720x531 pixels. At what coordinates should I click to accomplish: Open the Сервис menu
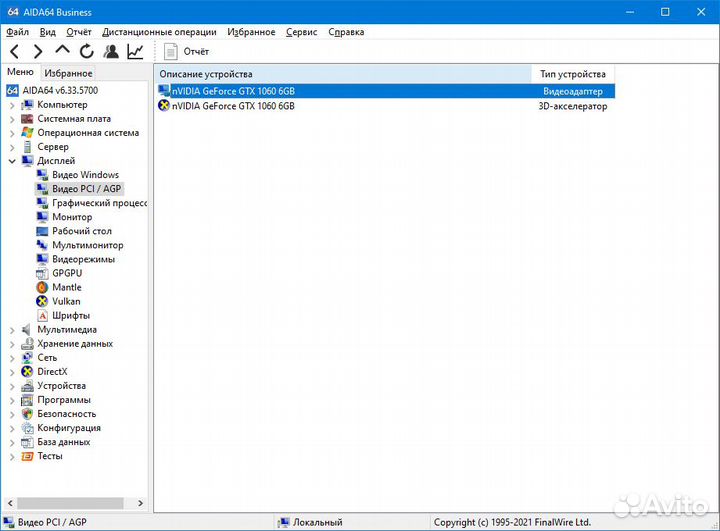(301, 32)
